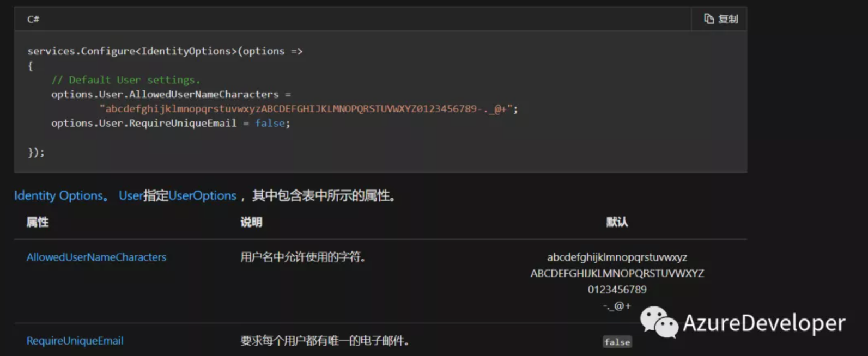Click the green Default User settings comment
The height and width of the screenshot is (356, 868).
coord(126,80)
